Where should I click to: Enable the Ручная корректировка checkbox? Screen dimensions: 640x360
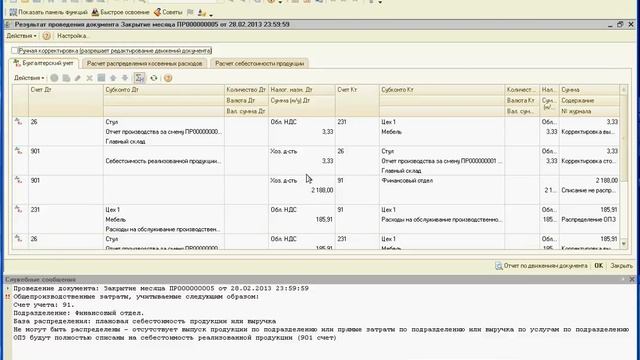pyautogui.click(x=15, y=51)
